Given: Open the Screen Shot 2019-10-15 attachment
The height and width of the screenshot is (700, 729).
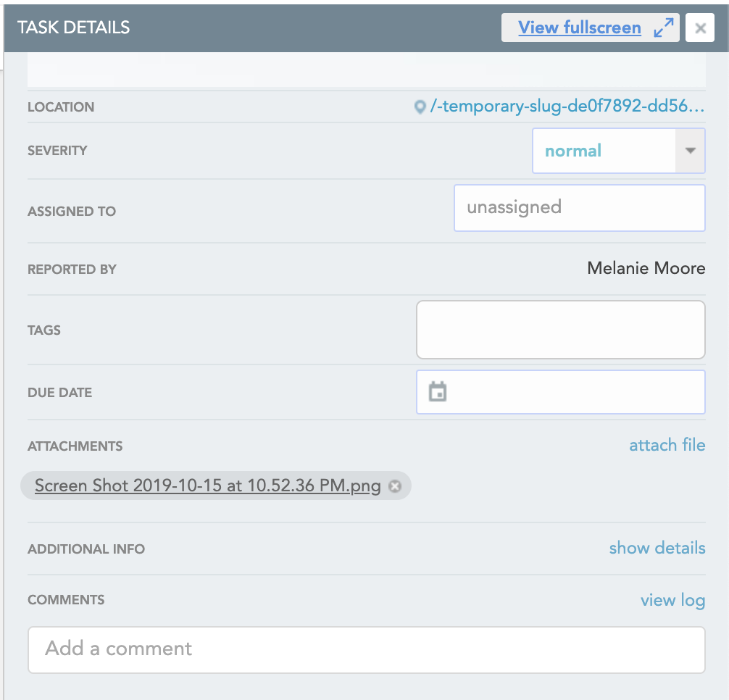Looking at the screenshot, I should click(207, 486).
